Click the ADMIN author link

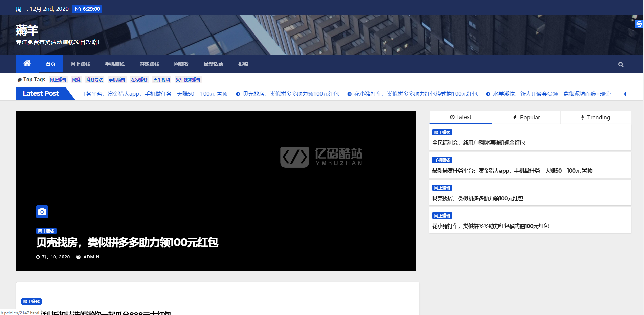pos(91,257)
